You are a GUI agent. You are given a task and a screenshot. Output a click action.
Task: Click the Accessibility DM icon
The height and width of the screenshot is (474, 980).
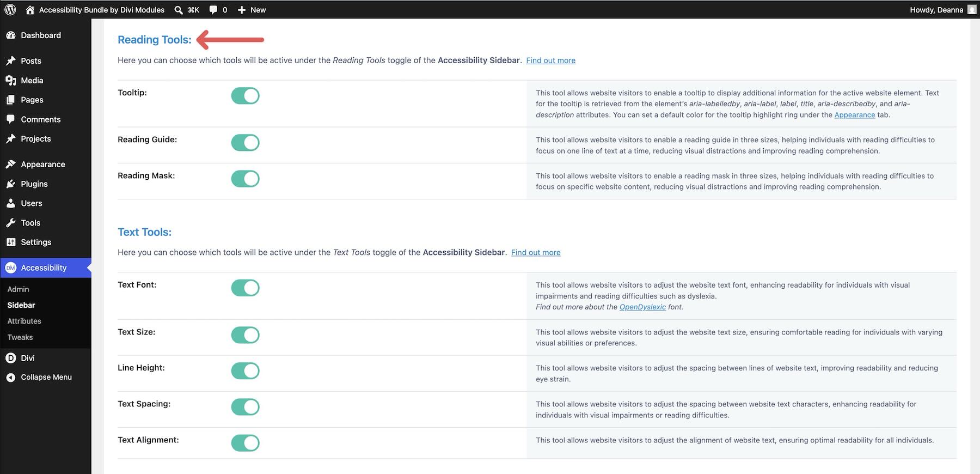11,268
